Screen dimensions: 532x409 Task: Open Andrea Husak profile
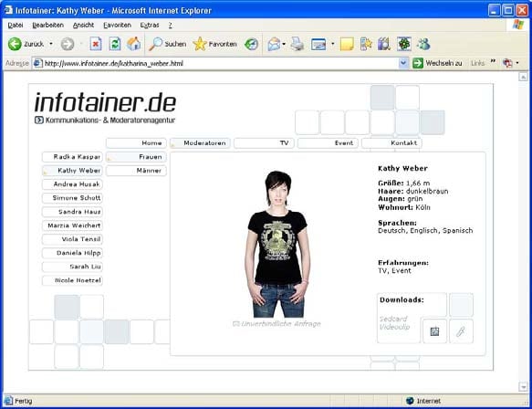pos(72,184)
